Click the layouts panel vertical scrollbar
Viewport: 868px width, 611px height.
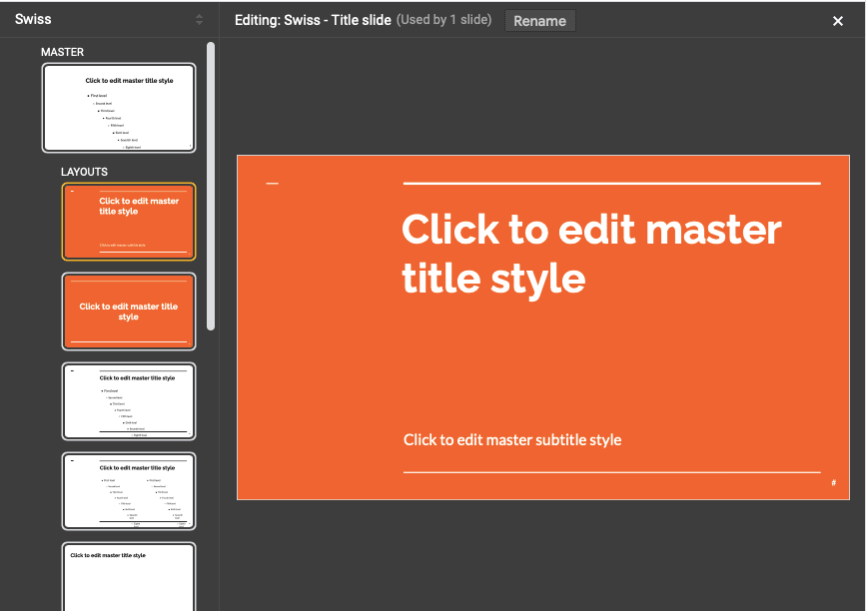[x=211, y=186]
